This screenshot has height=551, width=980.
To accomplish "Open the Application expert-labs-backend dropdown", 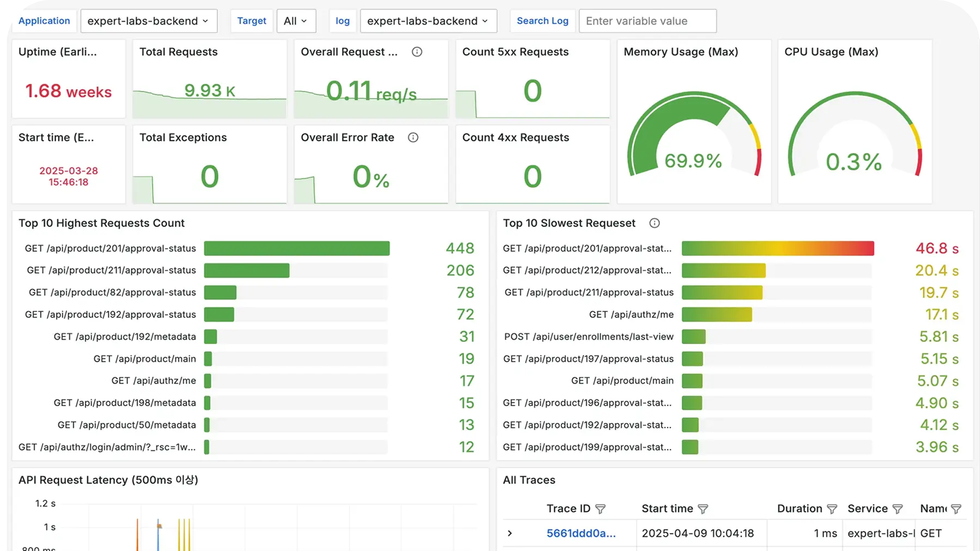I will point(149,21).
